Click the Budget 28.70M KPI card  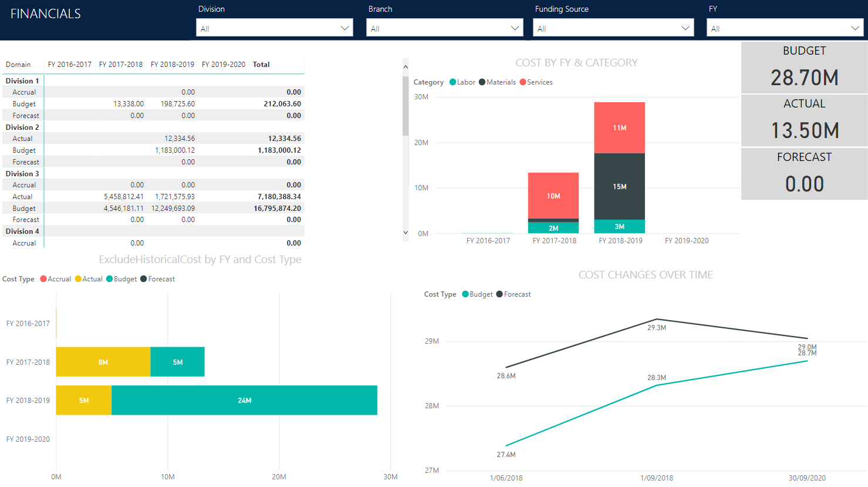[804, 66]
